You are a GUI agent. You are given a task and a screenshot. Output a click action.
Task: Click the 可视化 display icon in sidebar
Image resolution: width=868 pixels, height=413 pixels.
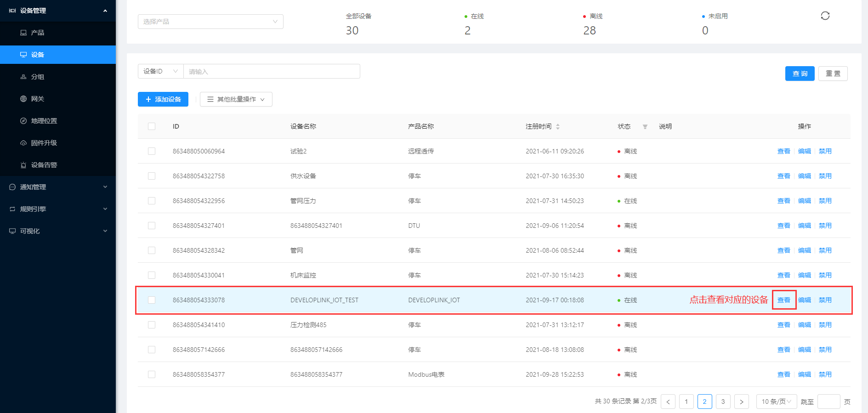click(12, 231)
